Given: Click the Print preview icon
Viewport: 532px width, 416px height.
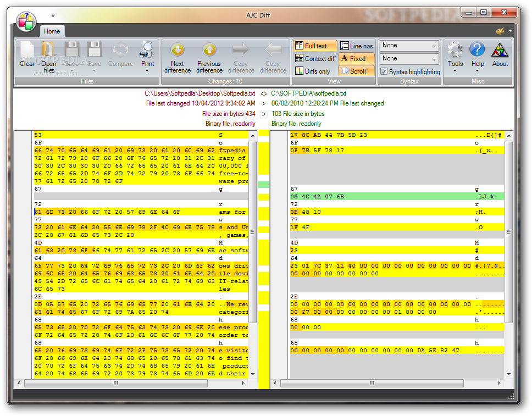Looking at the screenshot, I should pyautogui.click(x=147, y=50).
